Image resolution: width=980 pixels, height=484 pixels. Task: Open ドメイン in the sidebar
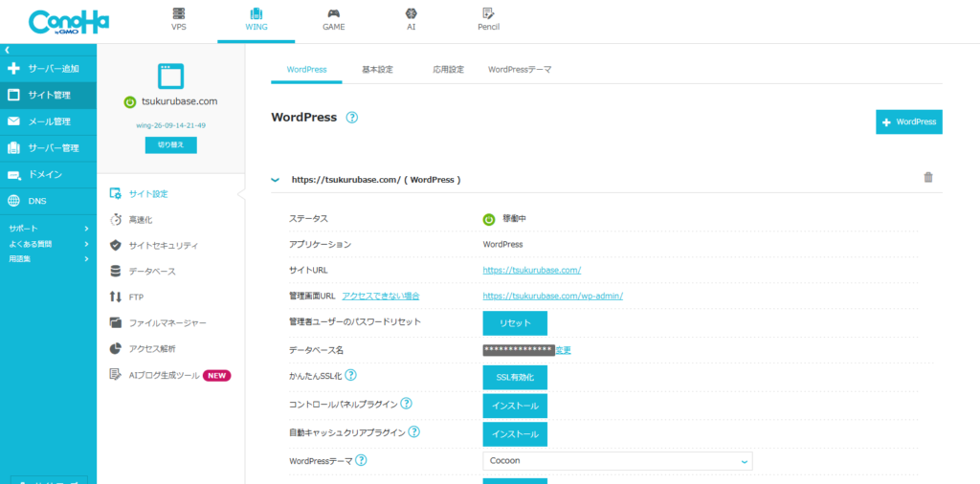click(48, 174)
